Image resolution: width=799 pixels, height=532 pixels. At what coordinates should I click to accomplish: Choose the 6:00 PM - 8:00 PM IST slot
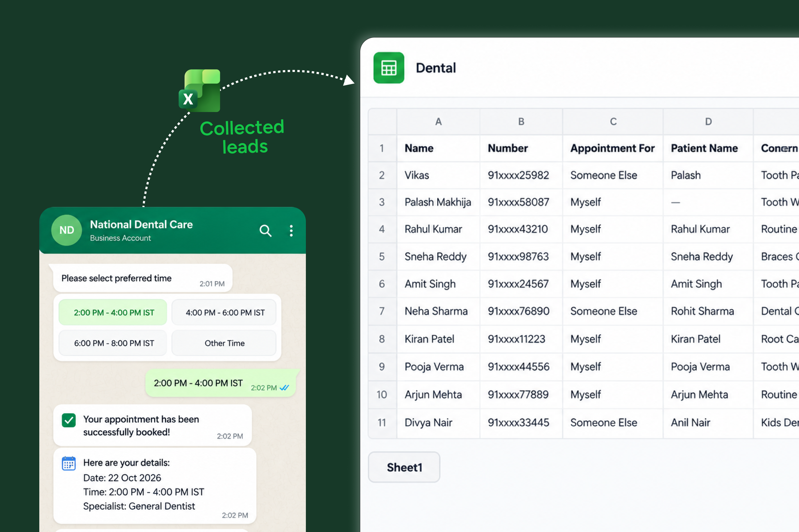[x=113, y=343]
